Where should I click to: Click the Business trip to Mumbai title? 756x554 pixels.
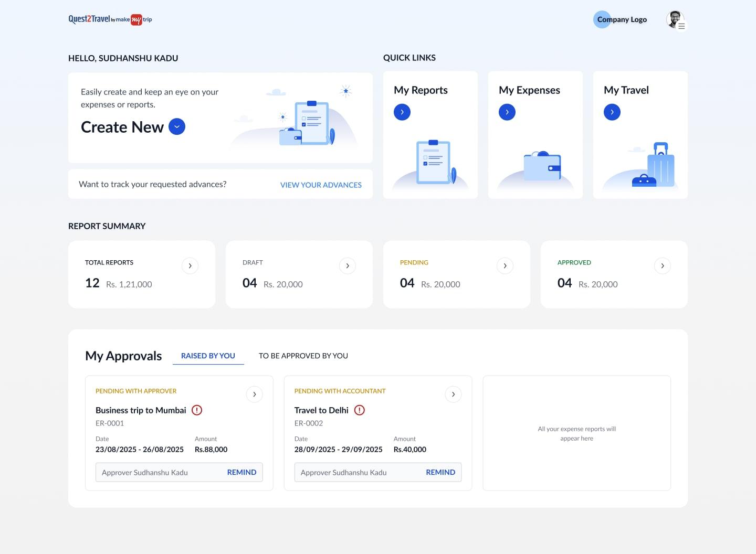[141, 410]
